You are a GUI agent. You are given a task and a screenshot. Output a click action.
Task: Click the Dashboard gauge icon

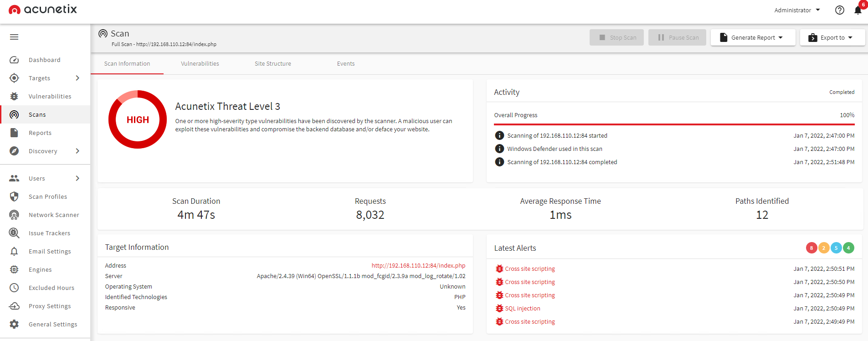tap(14, 60)
